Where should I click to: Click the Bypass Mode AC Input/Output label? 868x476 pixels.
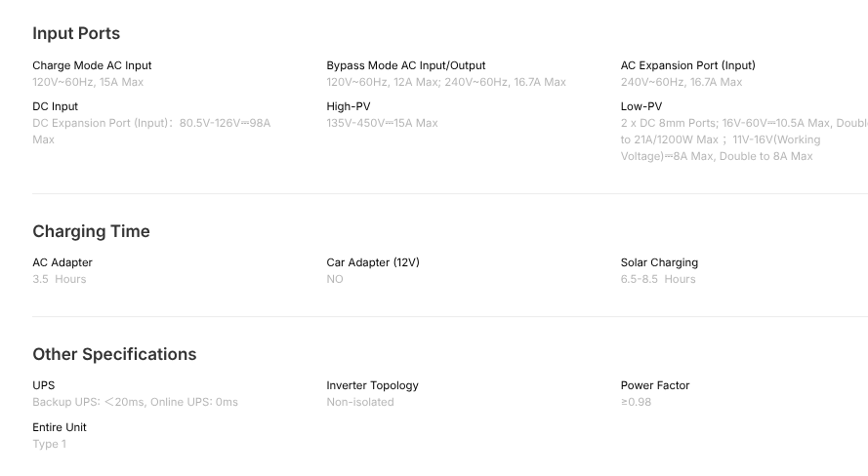click(x=405, y=65)
